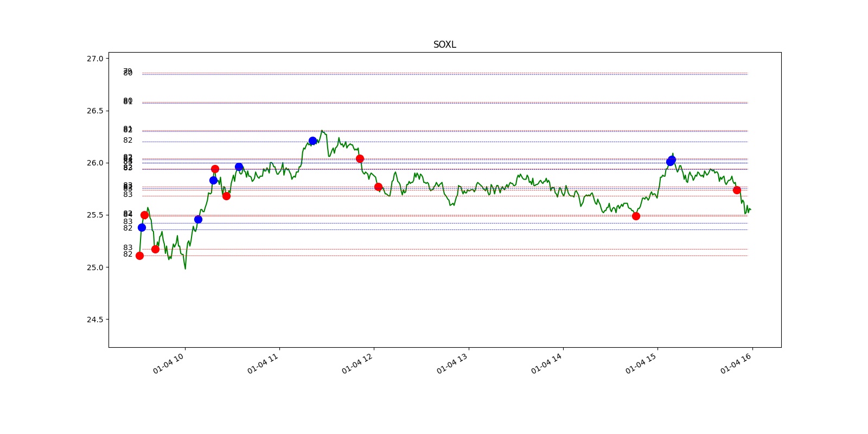868x434 pixels.
Task: Click the first red marker at 25.1 on open
Action: click(x=139, y=256)
